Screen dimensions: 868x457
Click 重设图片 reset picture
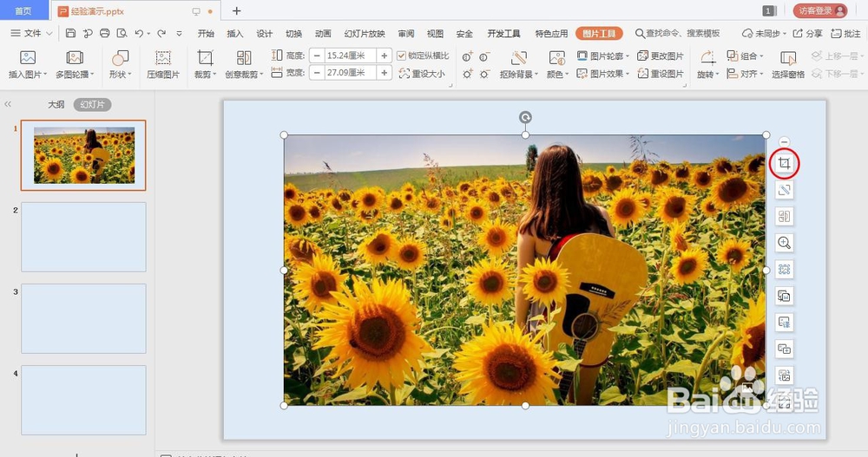tap(661, 74)
